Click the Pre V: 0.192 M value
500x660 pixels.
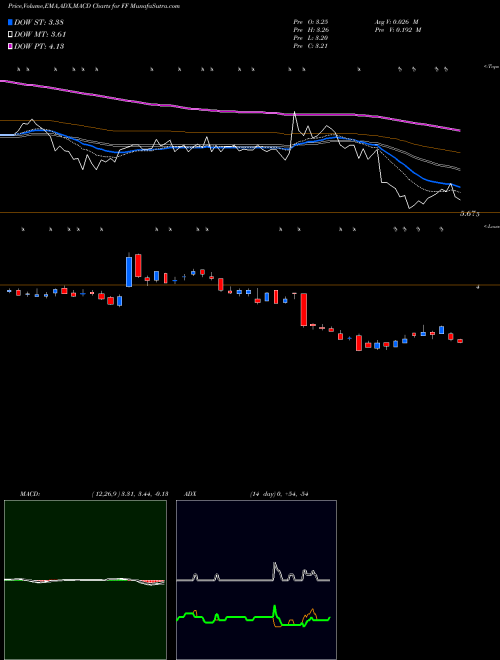coord(398,30)
